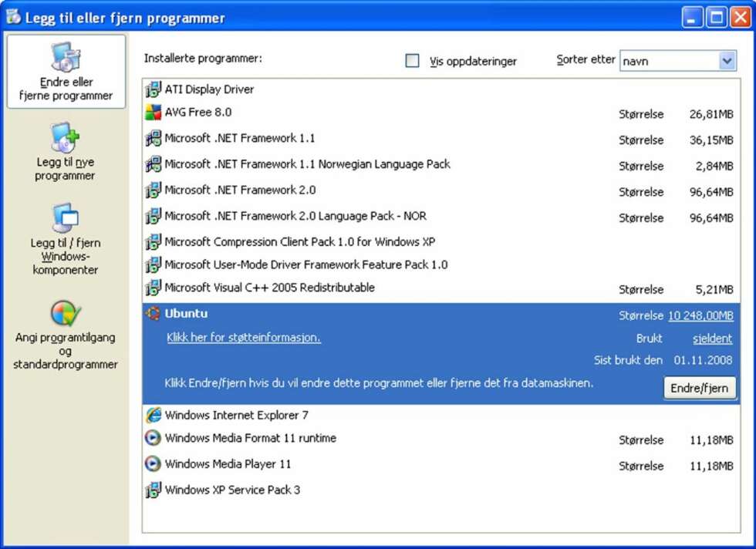Select 'Windows Media Format 11 runtime' text
Viewport: 756px width, 549px height.
(x=250, y=438)
